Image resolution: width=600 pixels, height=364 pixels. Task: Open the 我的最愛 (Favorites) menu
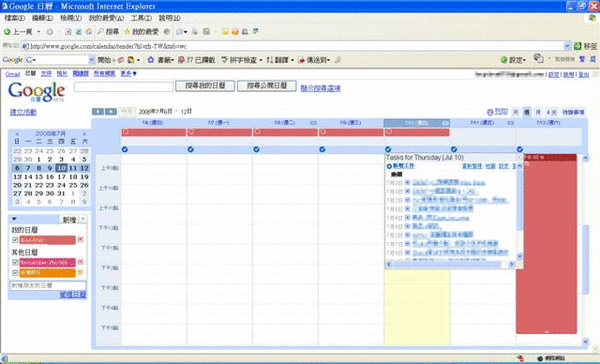coord(106,18)
